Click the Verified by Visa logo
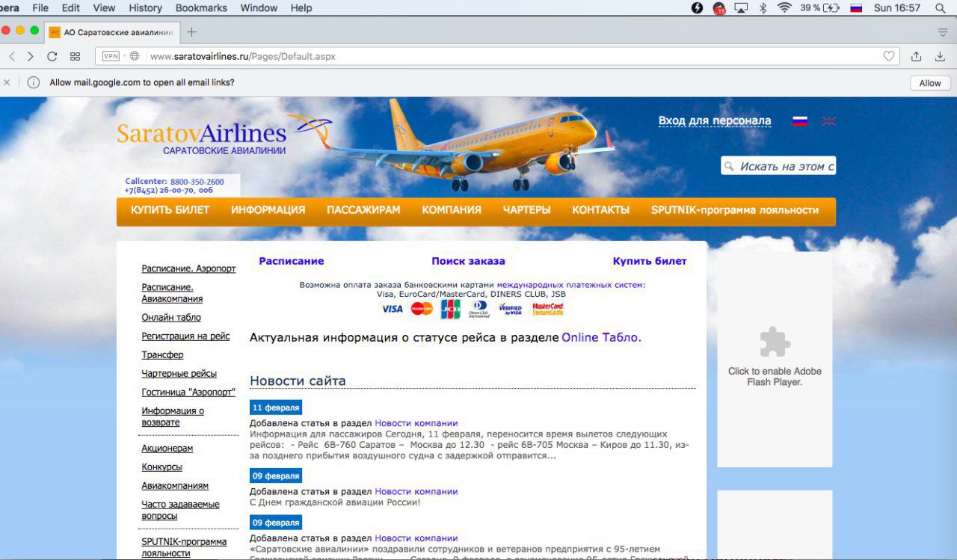The width and height of the screenshot is (957, 560). point(511,309)
